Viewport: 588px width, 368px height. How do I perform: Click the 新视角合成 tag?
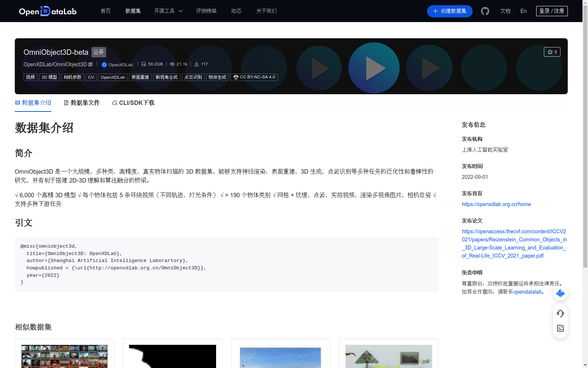pyautogui.click(x=167, y=77)
